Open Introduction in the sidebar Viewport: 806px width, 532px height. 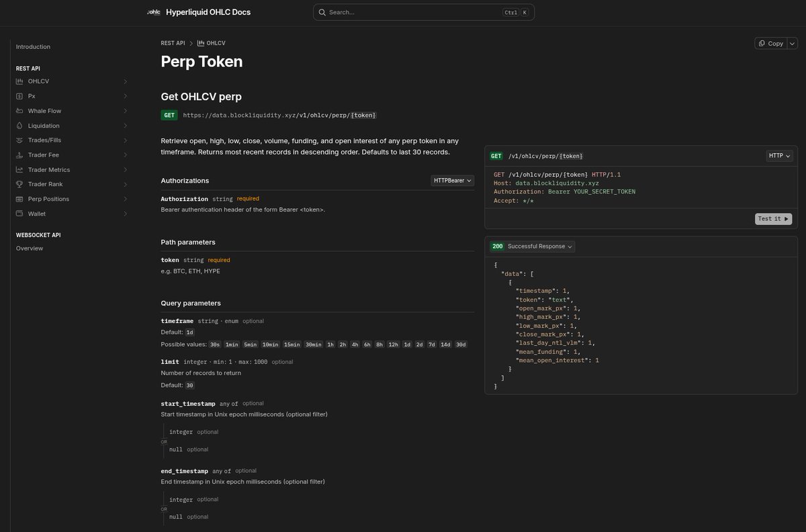tap(33, 47)
